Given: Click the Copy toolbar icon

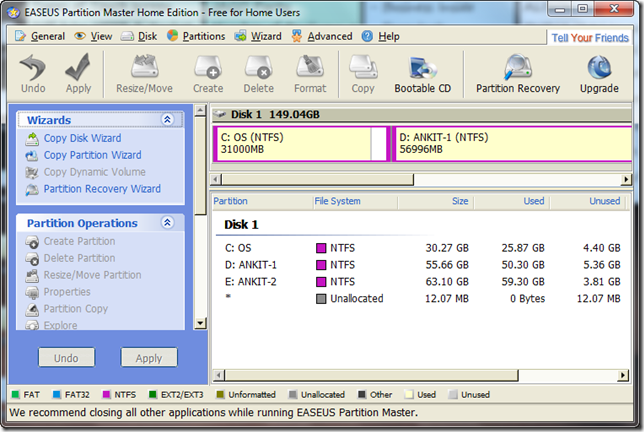Looking at the screenshot, I should (363, 73).
